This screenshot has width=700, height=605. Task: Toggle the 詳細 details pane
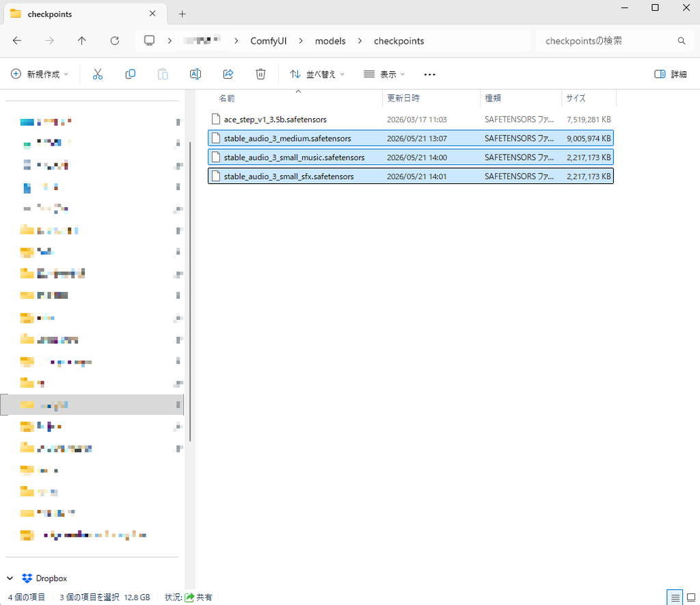click(x=670, y=74)
